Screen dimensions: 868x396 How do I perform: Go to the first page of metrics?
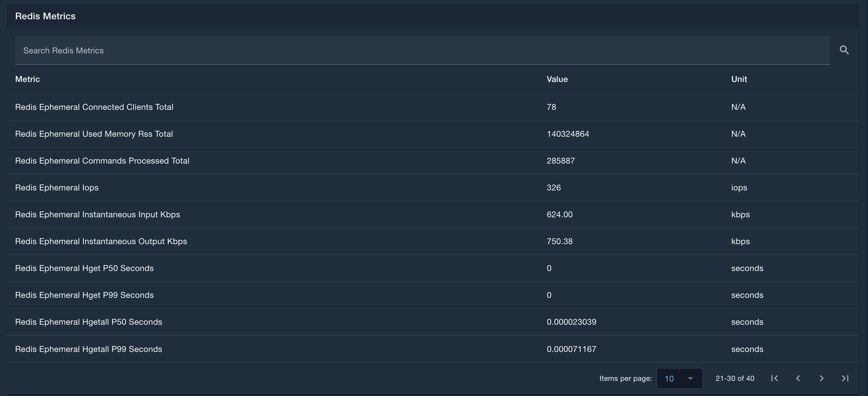(x=774, y=378)
